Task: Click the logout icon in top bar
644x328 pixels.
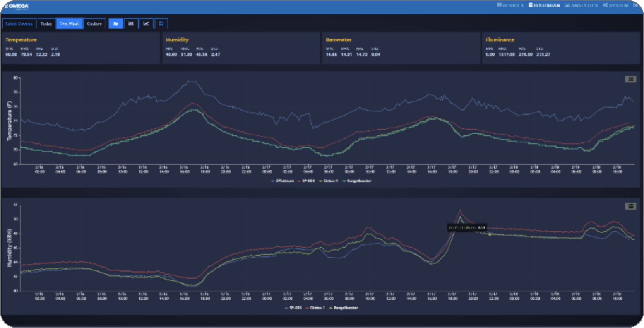Action: (635, 5)
